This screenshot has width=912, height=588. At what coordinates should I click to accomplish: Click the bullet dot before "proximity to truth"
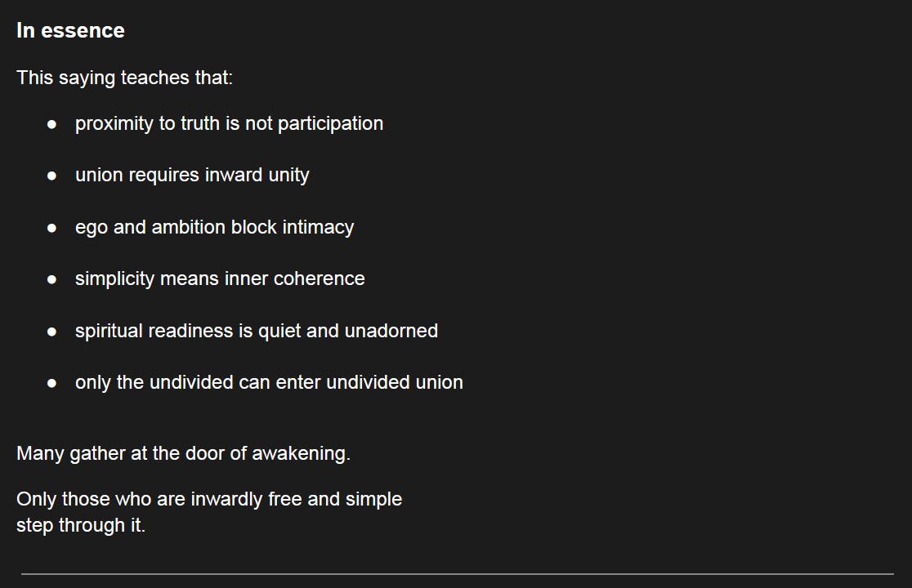click(51, 124)
